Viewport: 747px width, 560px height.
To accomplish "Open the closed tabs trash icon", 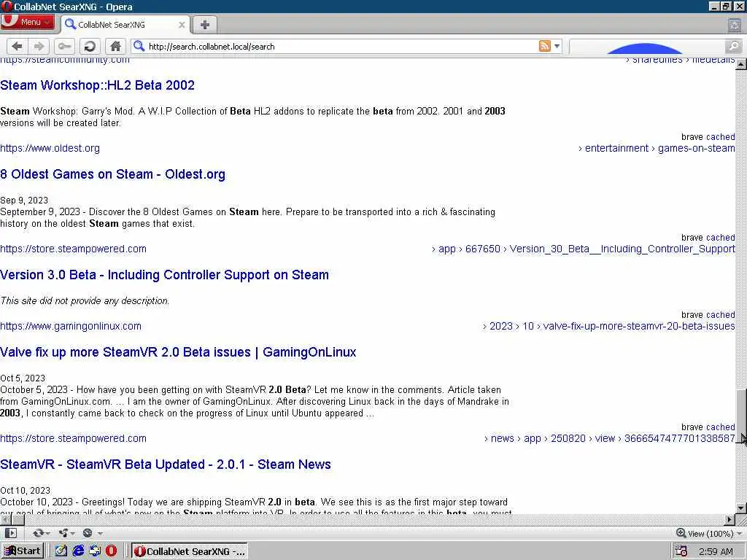I will tap(735, 25).
